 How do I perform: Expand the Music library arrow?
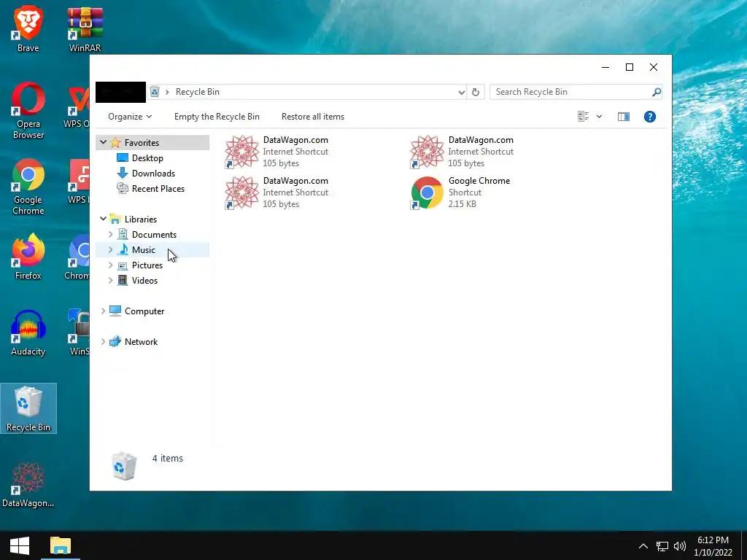point(111,249)
